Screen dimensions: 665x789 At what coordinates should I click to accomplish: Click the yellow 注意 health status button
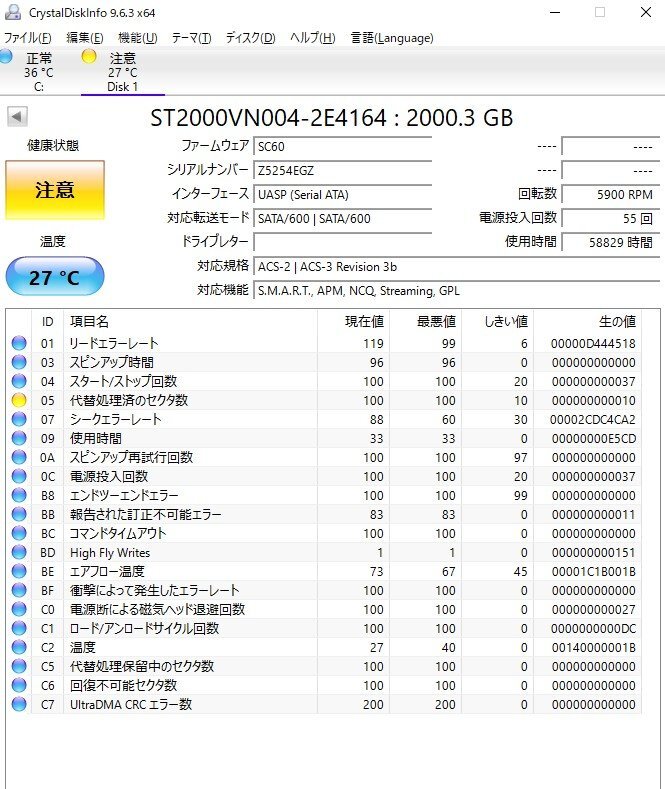click(55, 190)
